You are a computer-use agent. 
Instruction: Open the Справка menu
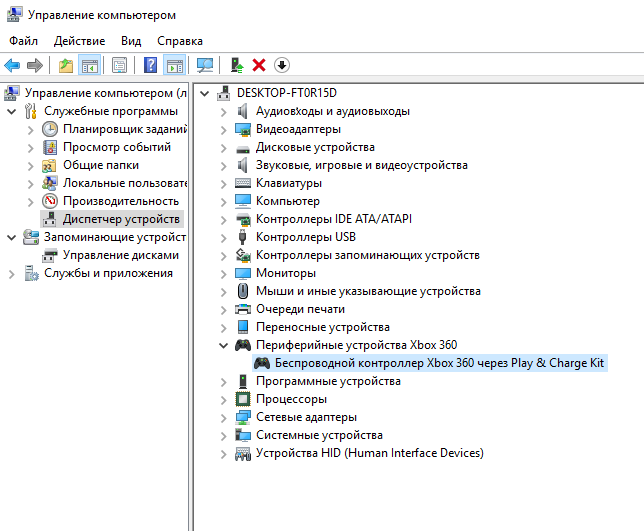[x=180, y=41]
